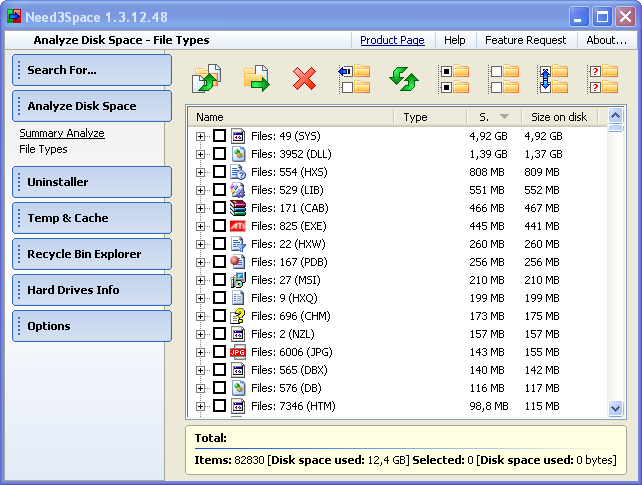Click the EXE row ATI icon
Image resolution: width=642 pixels, height=485 pixels.
tap(238, 226)
